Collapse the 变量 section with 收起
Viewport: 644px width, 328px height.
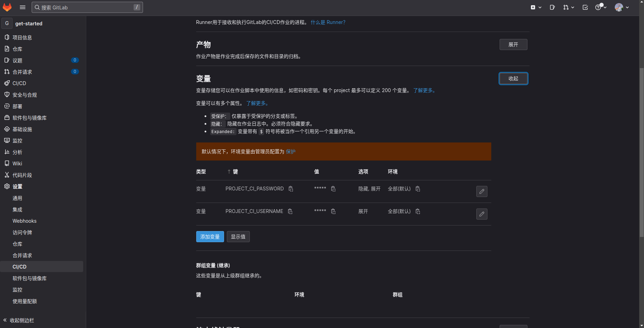point(513,79)
